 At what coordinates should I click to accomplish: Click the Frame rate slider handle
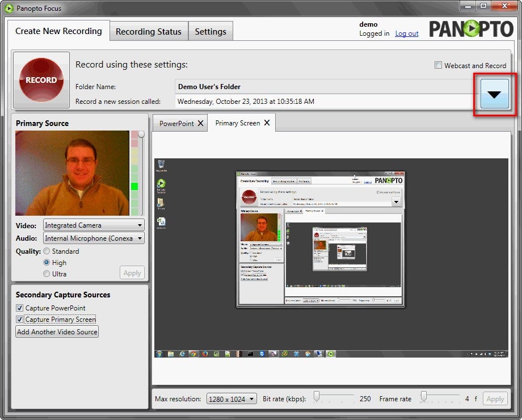point(423,396)
